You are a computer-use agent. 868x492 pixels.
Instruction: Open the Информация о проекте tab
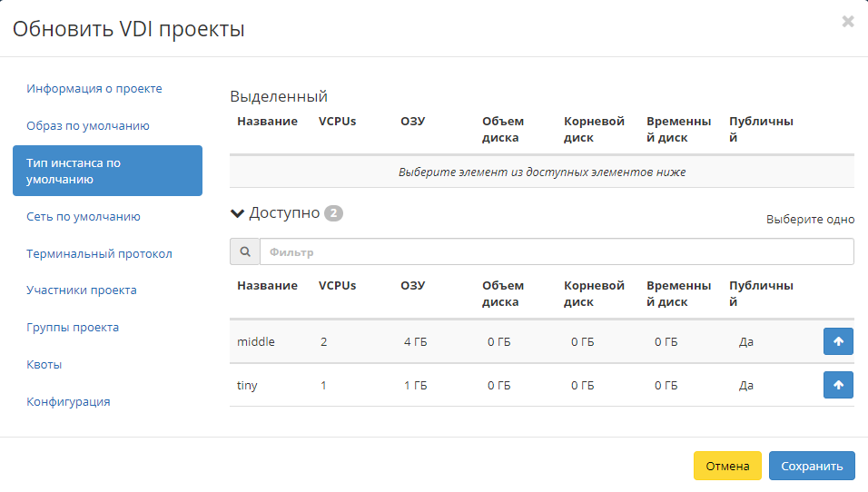tap(94, 89)
